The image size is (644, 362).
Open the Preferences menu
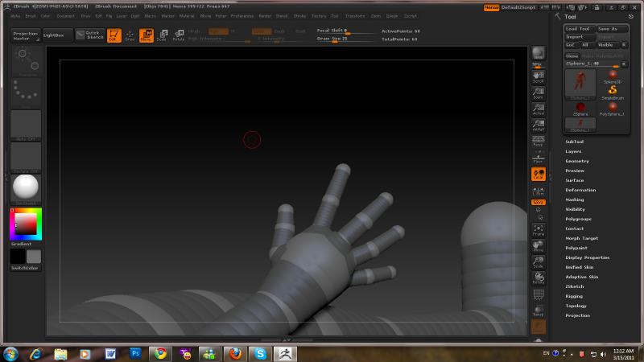242,15
